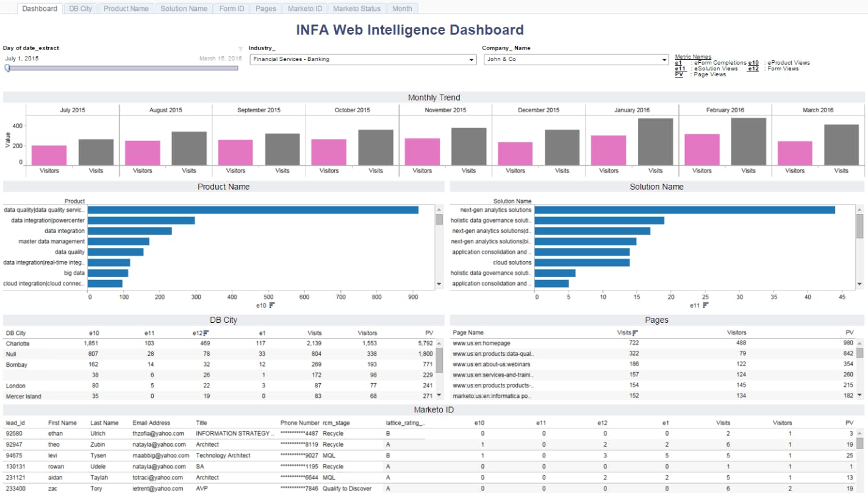868x493 pixels.
Task: Select the Charlotte row in DB City
Action: (220, 344)
